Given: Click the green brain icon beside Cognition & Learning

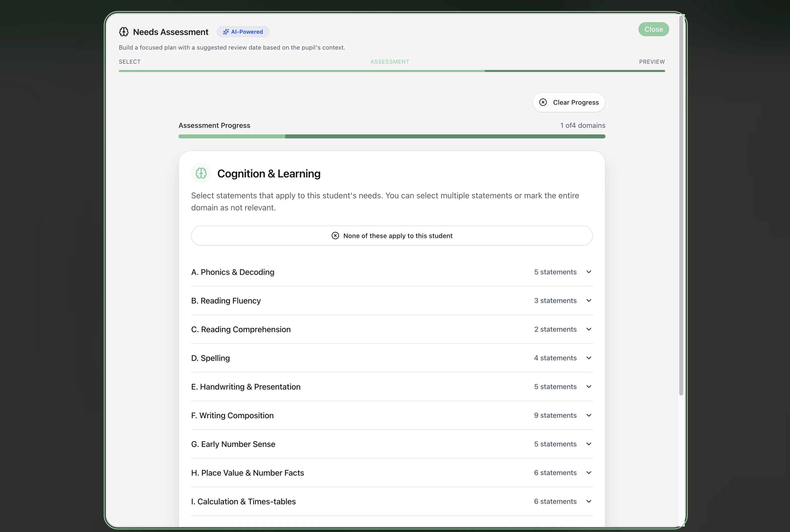Looking at the screenshot, I should pyautogui.click(x=201, y=173).
